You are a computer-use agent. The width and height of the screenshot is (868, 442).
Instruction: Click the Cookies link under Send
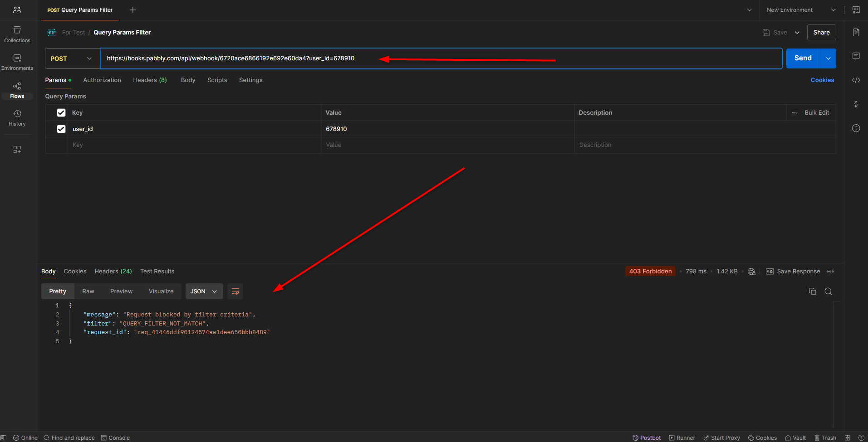[x=822, y=80]
